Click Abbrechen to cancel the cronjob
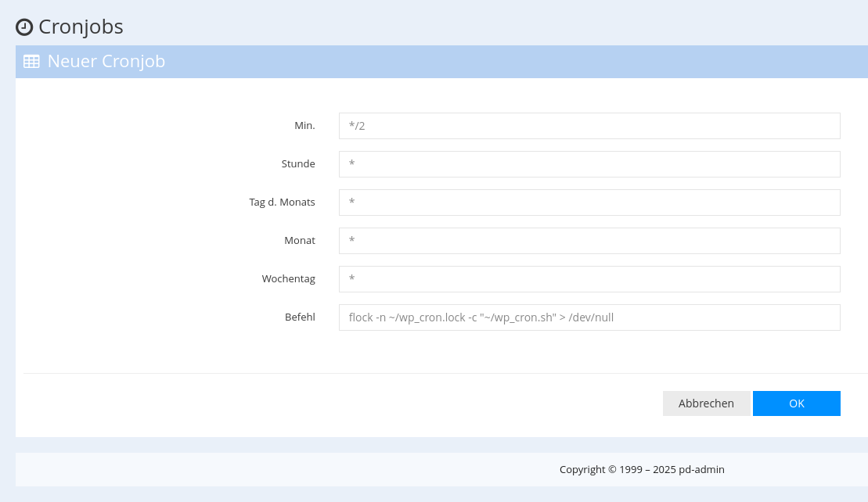The image size is (868, 502). 706,403
